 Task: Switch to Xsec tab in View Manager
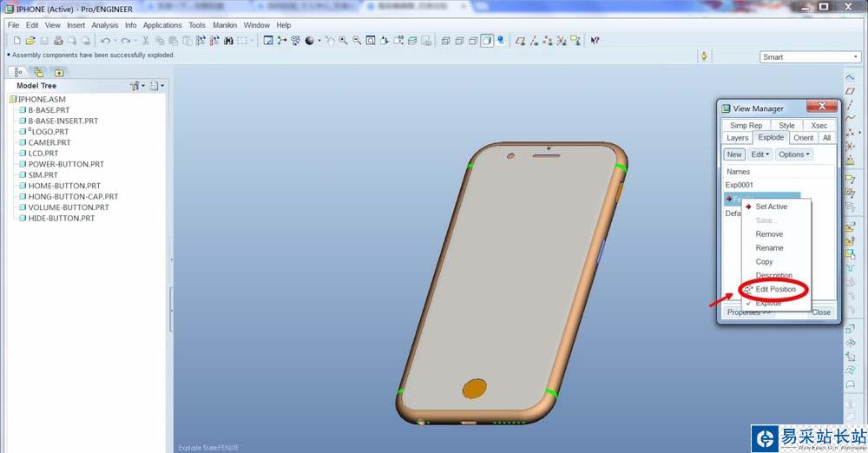tap(819, 125)
